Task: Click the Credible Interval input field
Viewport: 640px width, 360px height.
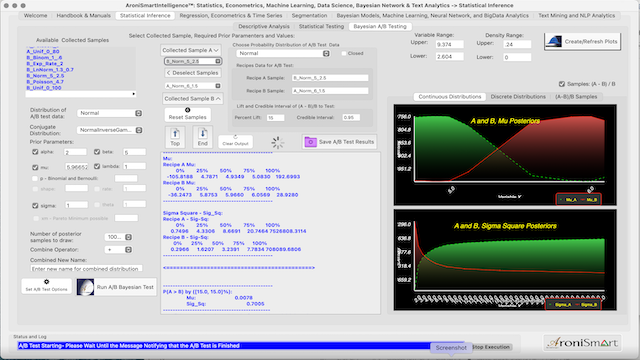Action: coord(351,118)
